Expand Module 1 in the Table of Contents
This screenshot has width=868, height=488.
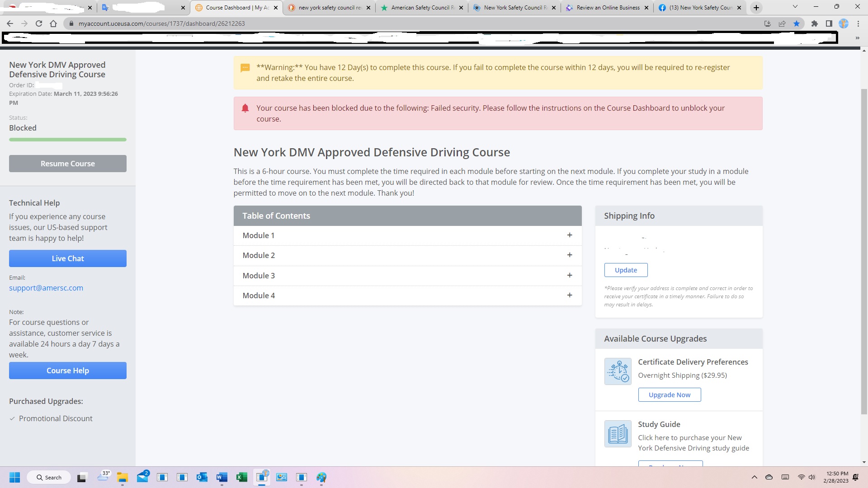pyautogui.click(x=569, y=235)
